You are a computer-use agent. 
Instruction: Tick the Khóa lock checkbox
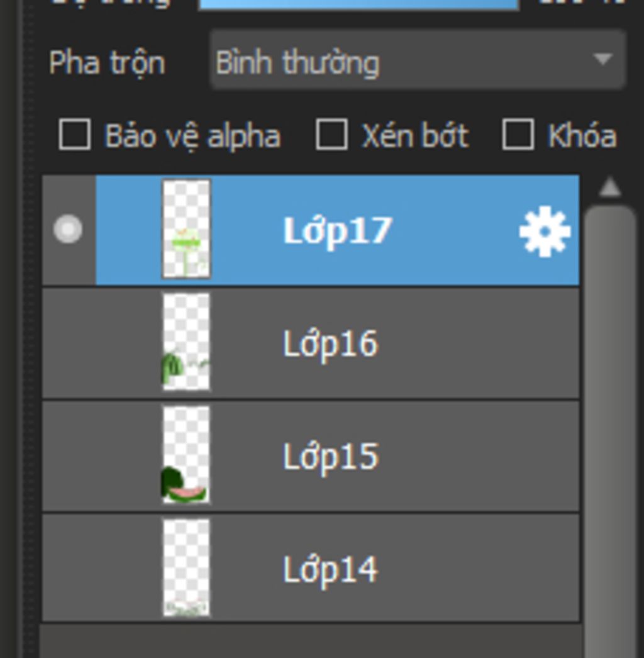[x=518, y=135]
